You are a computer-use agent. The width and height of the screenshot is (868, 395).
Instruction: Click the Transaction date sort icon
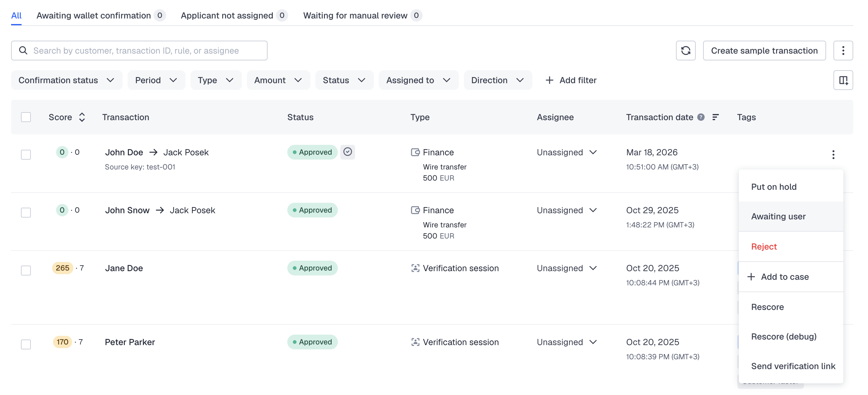click(715, 117)
